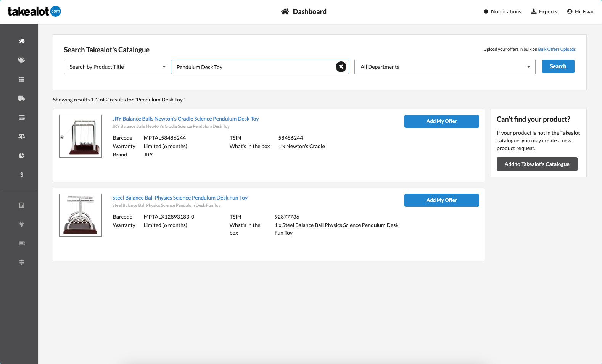
Task: Click the Add to Takealot's Catalogue button
Action: (537, 164)
